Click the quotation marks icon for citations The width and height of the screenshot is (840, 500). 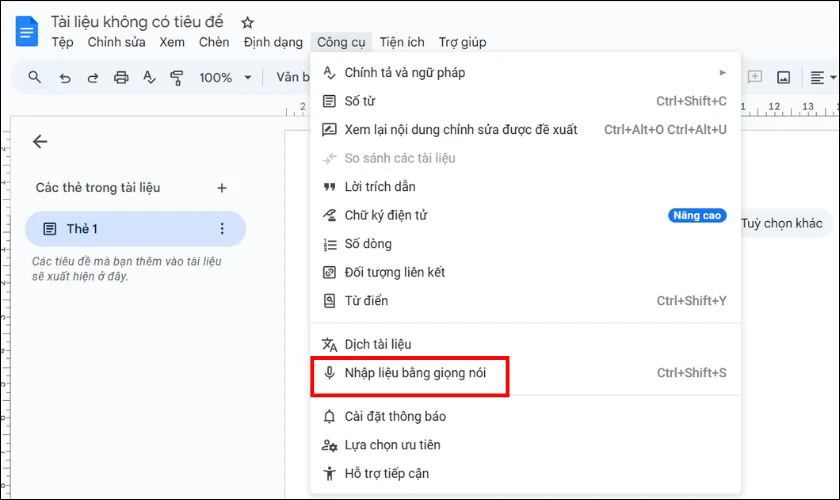pyautogui.click(x=329, y=186)
